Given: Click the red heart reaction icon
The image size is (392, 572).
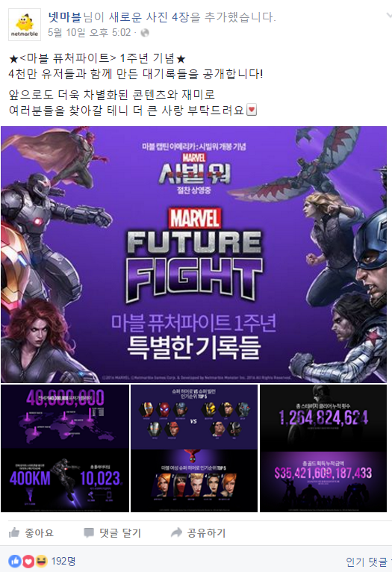Looking at the screenshot, I should pos(28,561).
